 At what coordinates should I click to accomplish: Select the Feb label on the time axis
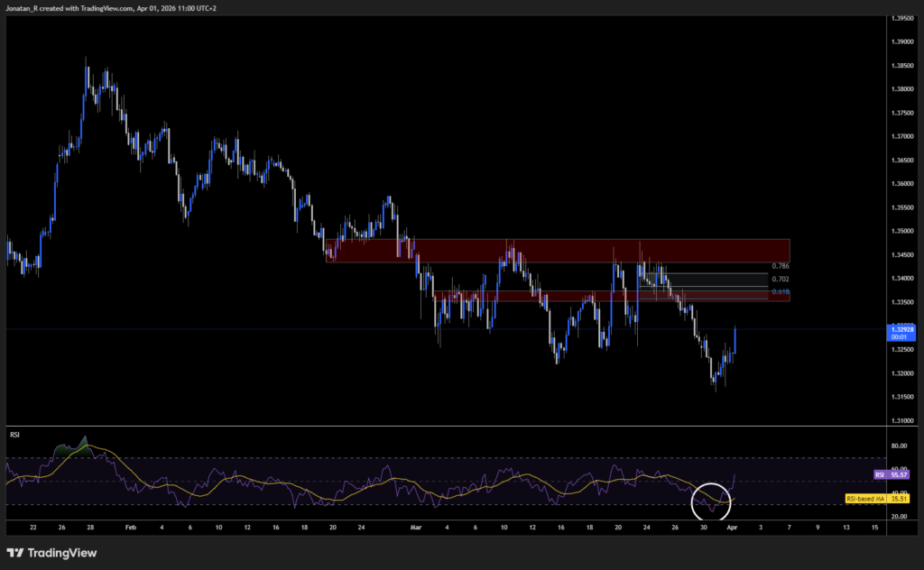(130, 527)
